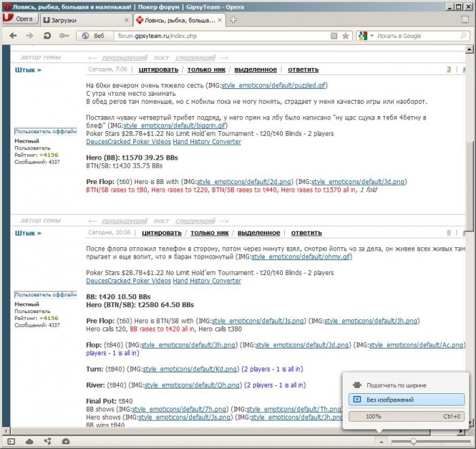Go back with the back arrow
Image resolution: width=476 pixels, height=449 pixels.
pyautogui.click(x=13, y=36)
